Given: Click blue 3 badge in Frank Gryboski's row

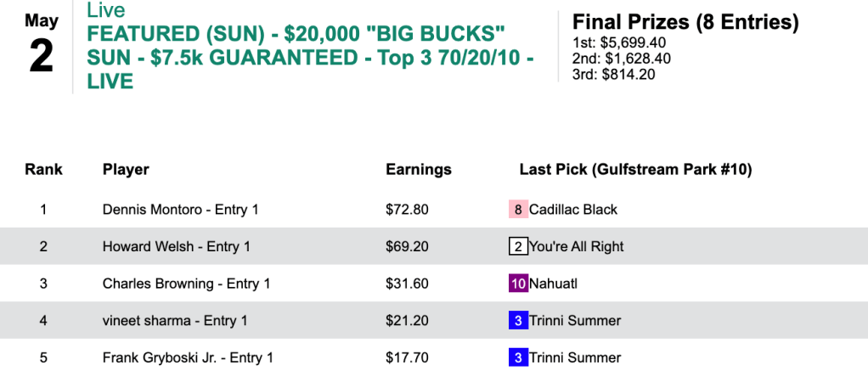Looking at the screenshot, I should [x=518, y=358].
